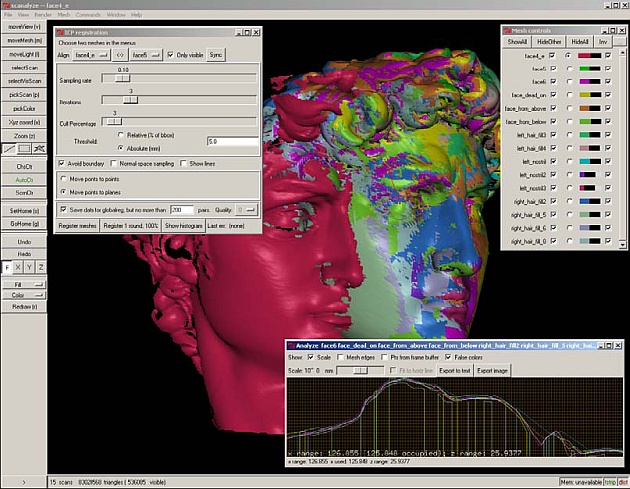
Task: Open the File menu
Action: click(8, 15)
